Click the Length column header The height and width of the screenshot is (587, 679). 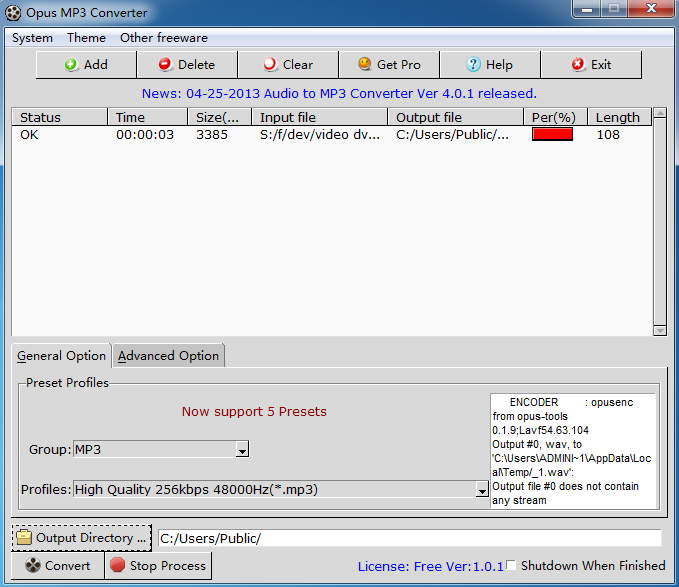[x=620, y=117]
